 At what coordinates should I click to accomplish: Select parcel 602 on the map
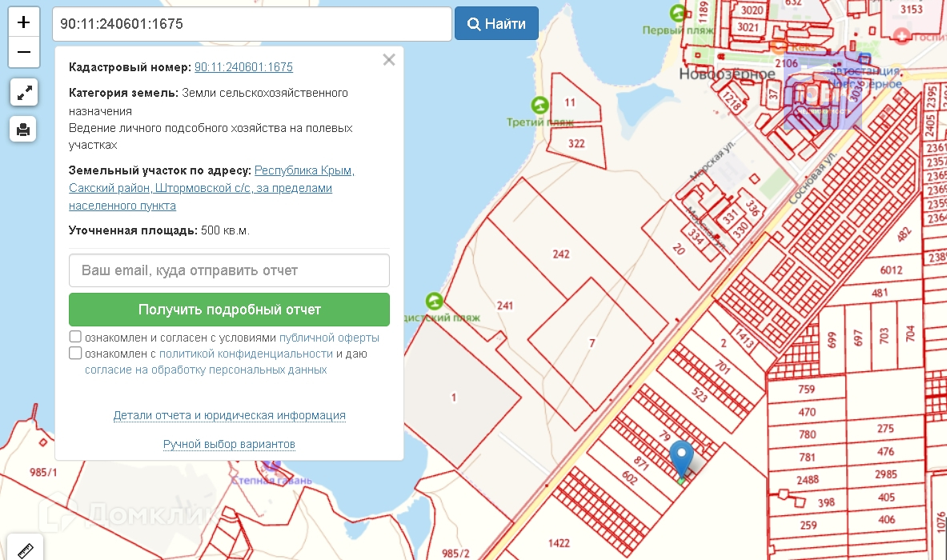pos(629,478)
